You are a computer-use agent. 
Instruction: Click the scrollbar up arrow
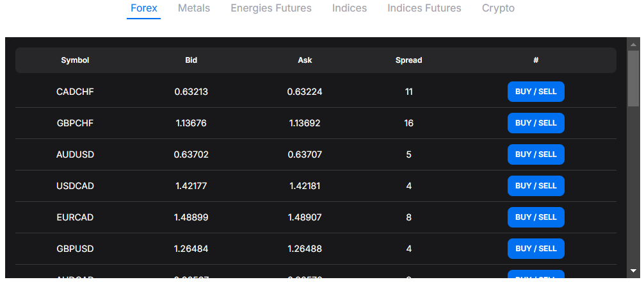(633, 44)
